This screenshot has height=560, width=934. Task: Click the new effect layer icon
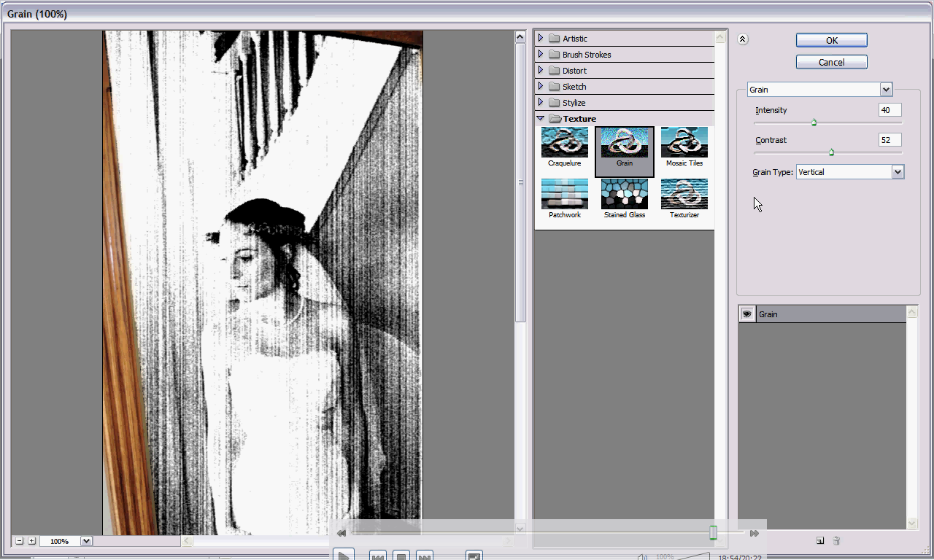[820, 541]
